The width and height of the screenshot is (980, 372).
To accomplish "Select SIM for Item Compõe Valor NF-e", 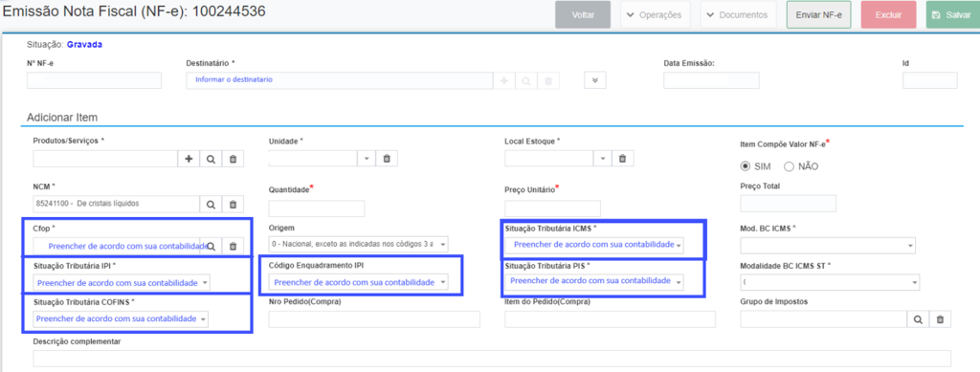I will [745, 166].
